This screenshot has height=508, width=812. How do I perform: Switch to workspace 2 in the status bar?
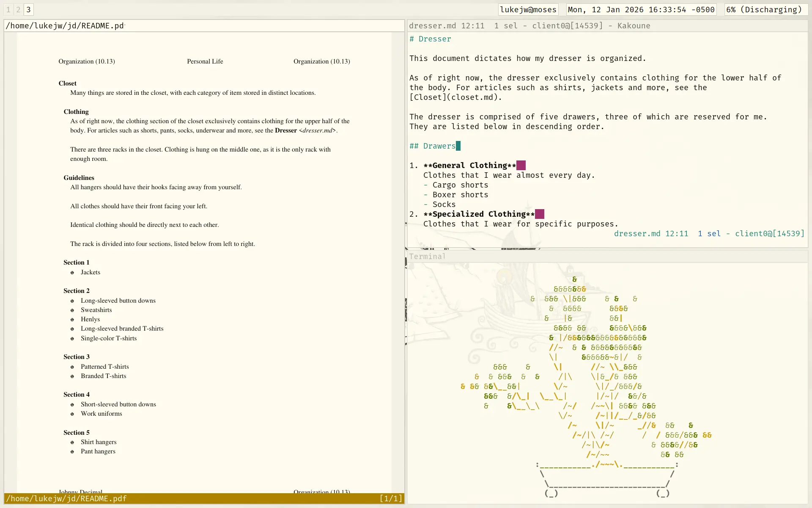coord(18,9)
